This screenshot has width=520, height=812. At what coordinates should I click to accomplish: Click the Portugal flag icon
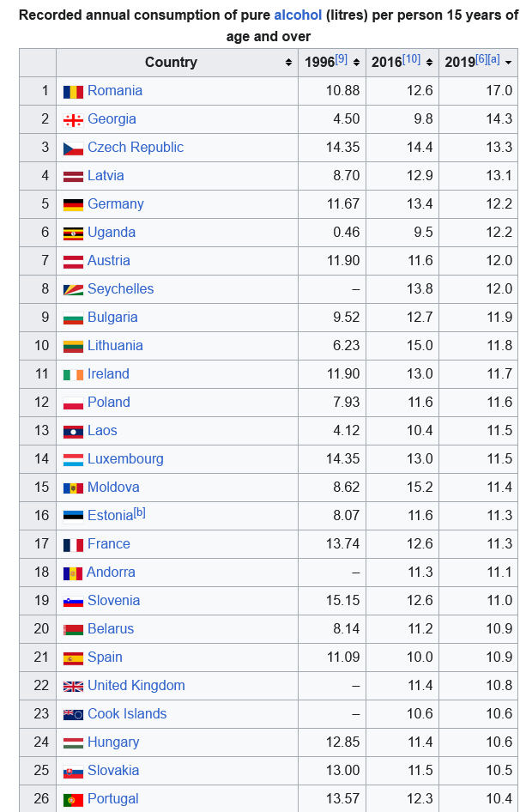(73, 800)
